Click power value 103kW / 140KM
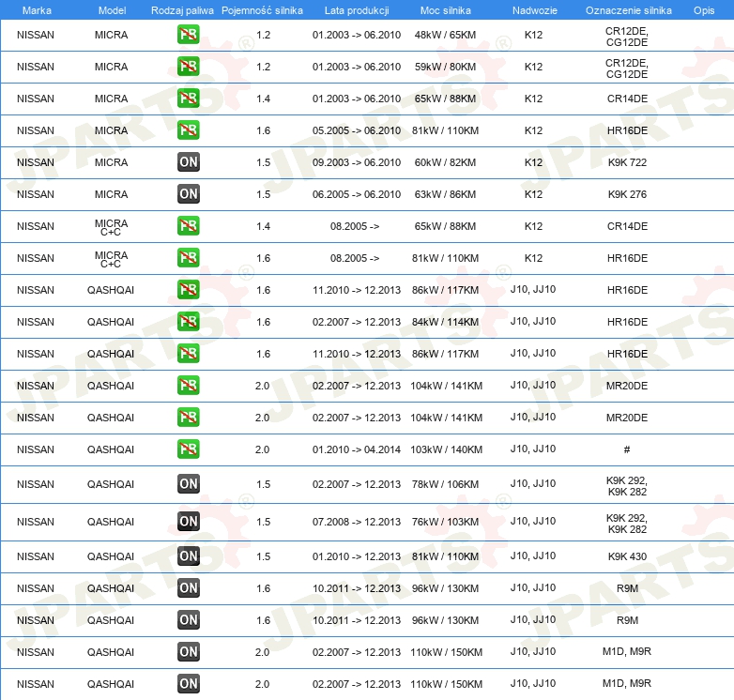Viewport: 734px width, 700px height. click(446, 449)
